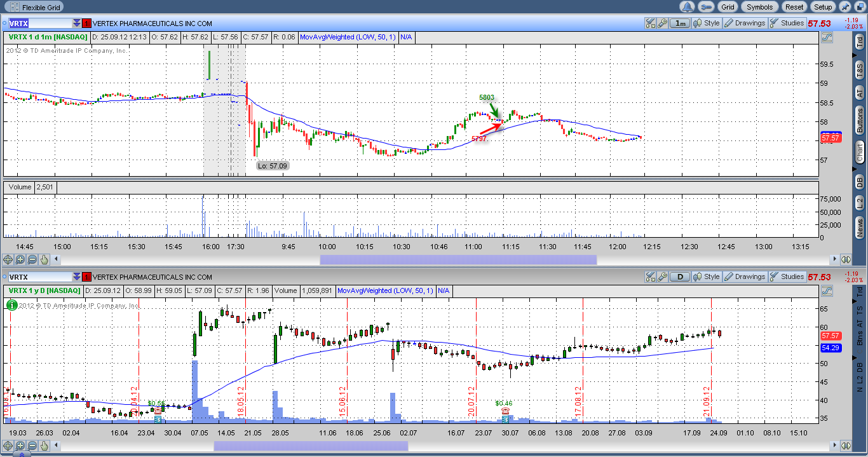Viewport: 868px width, 457px height.
Task: Open Studies dropdown on the lower chart
Action: 787,276
